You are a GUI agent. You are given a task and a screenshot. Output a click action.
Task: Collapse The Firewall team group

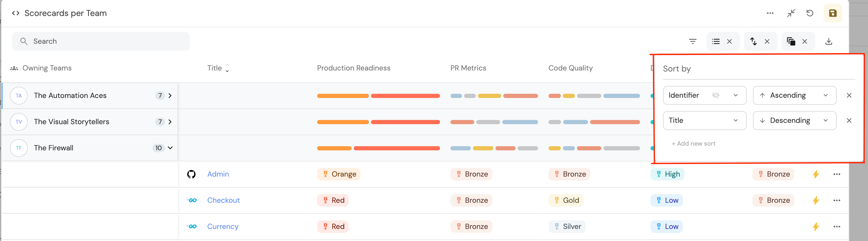[x=170, y=148]
